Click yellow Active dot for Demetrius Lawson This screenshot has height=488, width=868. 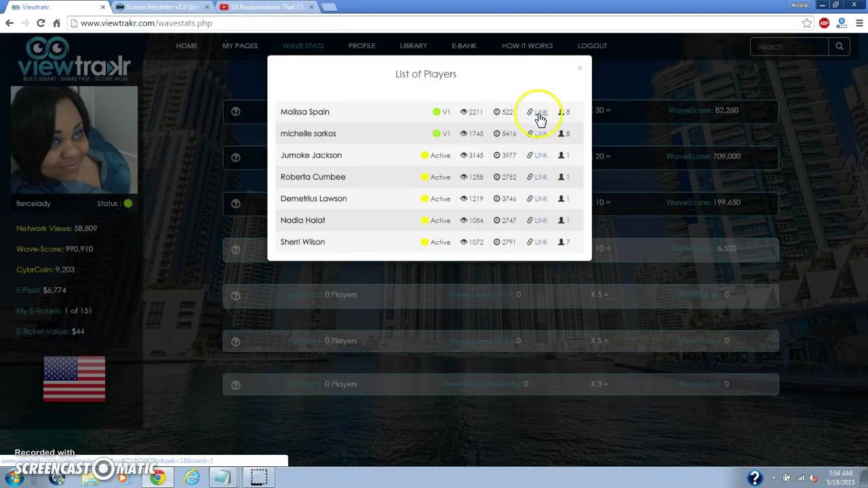[425, 199]
